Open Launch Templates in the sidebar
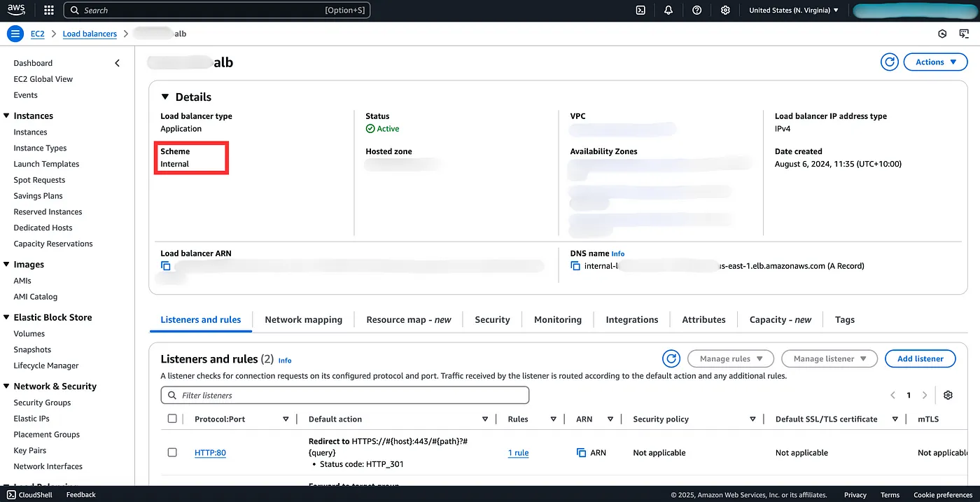This screenshot has height=502, width=980. (x=46, y=164)
